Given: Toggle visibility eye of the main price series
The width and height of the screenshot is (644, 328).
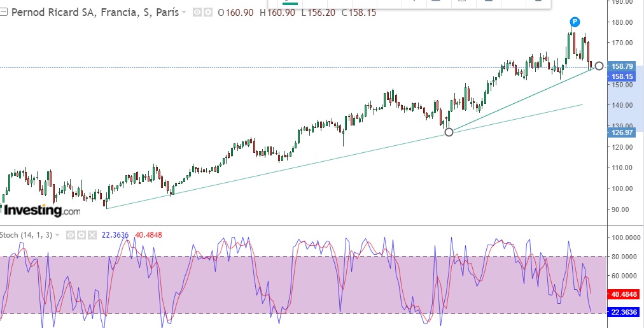Looking at the screenshot, I should pos(197,13).
